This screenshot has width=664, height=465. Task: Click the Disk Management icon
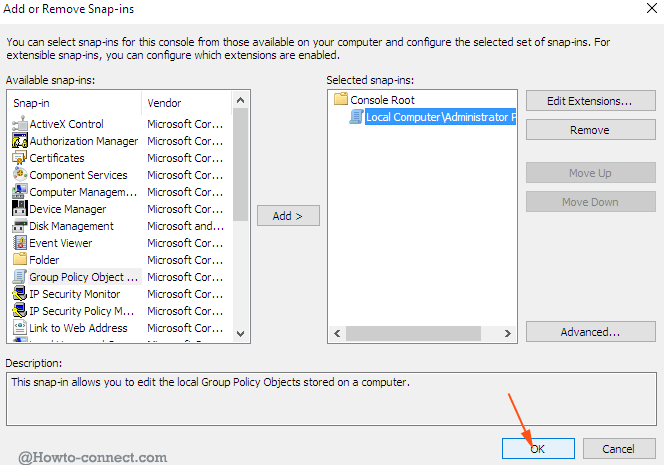tap(19, 226)
